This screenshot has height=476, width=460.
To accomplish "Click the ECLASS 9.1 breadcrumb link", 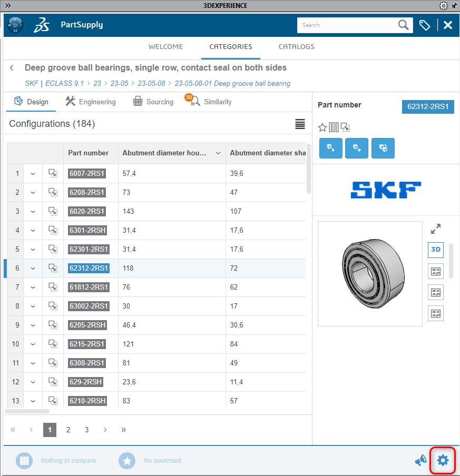I will tap(64, 84).
